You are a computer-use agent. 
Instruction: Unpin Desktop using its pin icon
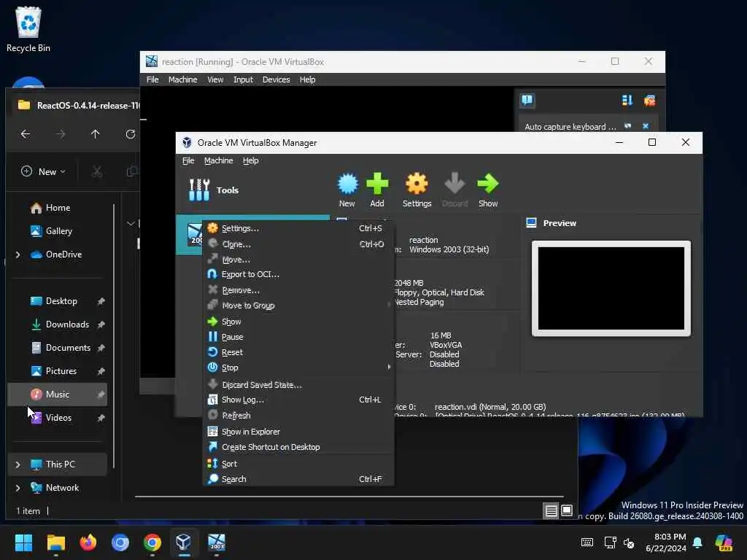tap(101, 301)
